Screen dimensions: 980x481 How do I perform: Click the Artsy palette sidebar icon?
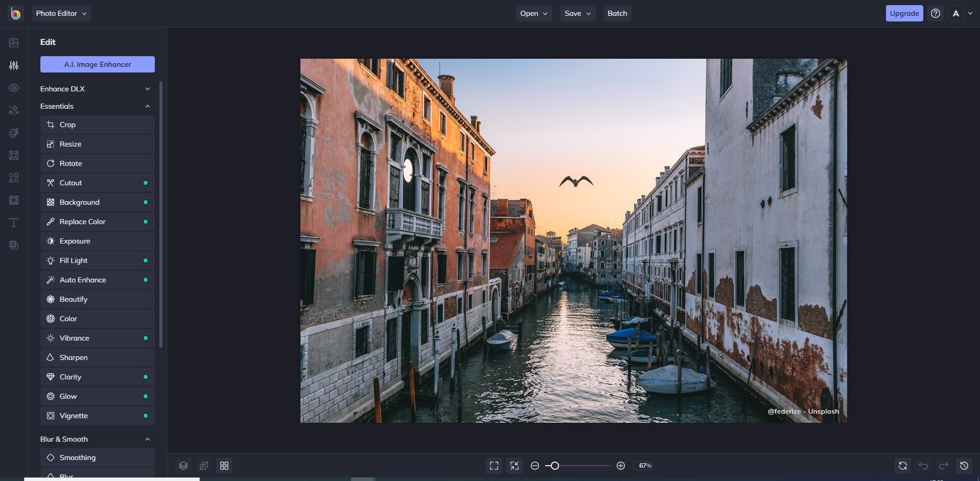point(14,133)
